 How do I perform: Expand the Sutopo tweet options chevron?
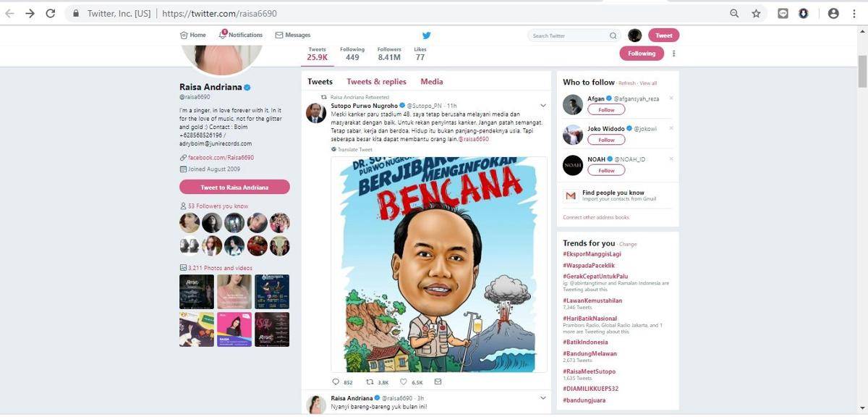coord(542,106)
